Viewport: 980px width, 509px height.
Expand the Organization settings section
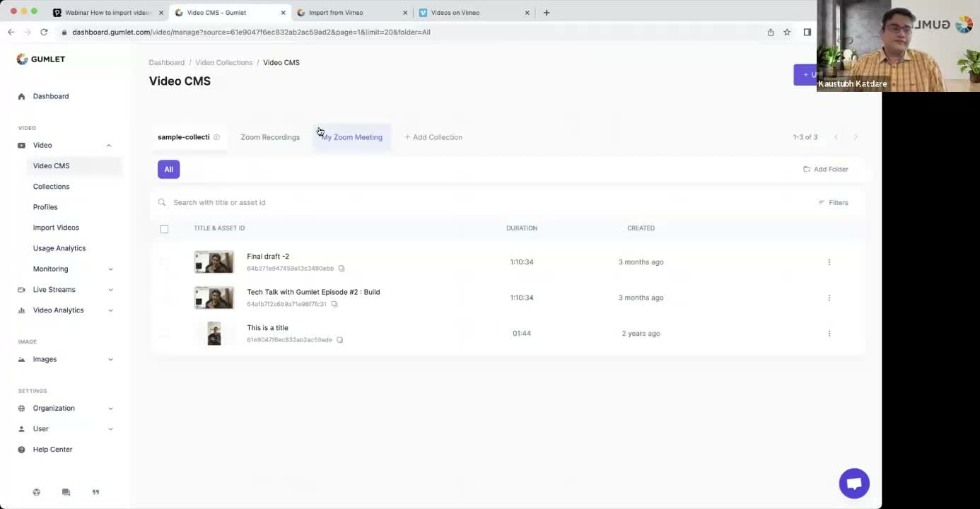(110, 409)
